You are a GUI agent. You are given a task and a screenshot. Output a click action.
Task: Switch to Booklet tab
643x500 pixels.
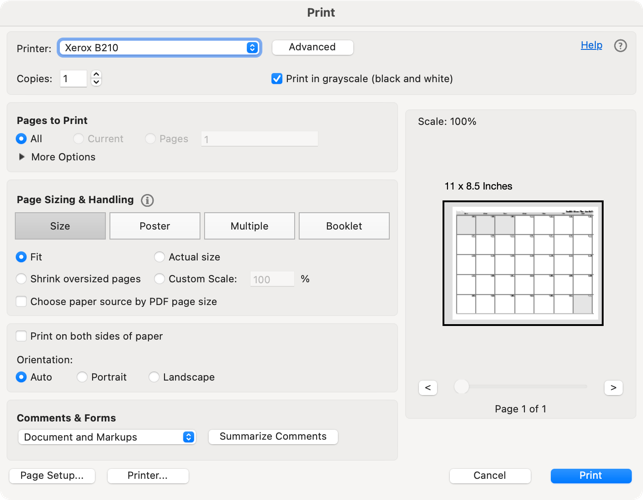click(x=344, y=226)
